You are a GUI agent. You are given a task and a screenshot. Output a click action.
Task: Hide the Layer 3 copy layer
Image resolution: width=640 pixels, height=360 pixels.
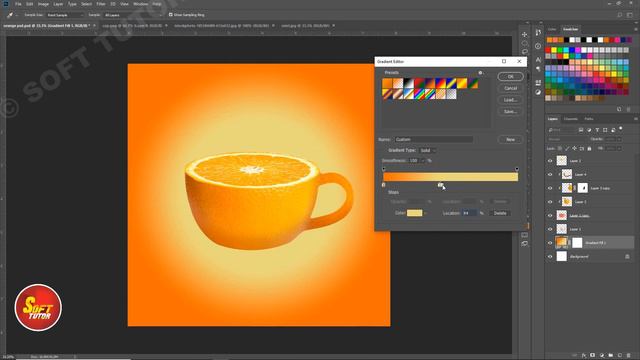point(550,188)
